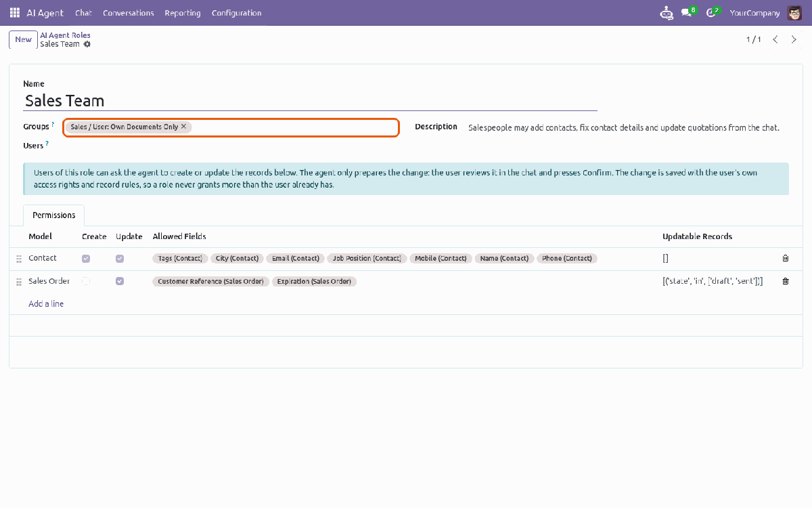Viewport: 812px width, 508px height.
Task: Click the Email (Contact) field tag
Action: [295, 259]
